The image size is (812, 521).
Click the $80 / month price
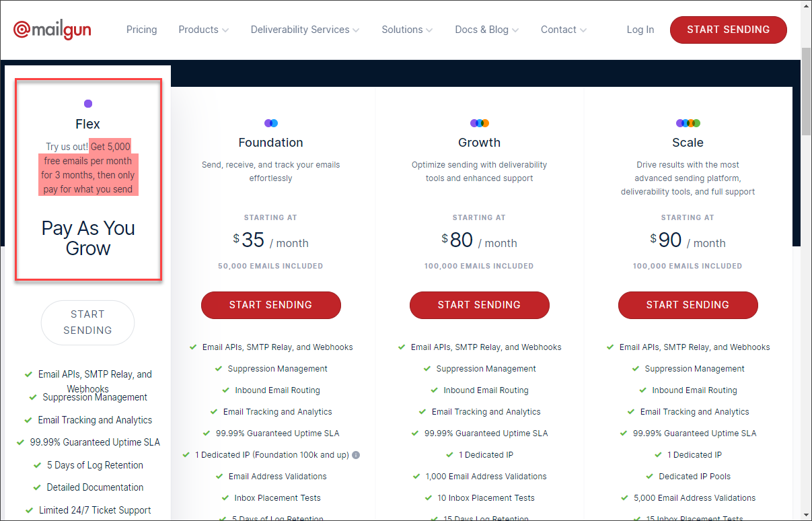[x=480, y=240]
